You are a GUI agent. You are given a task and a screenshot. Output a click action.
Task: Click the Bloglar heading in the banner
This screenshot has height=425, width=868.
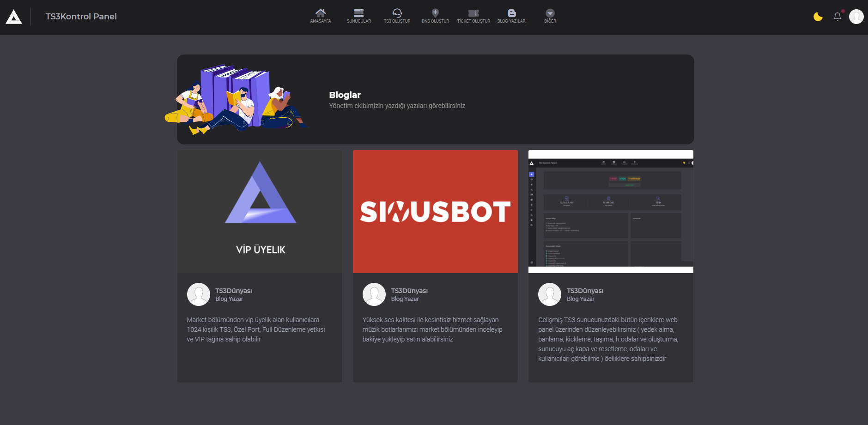(x=345, y=95)
